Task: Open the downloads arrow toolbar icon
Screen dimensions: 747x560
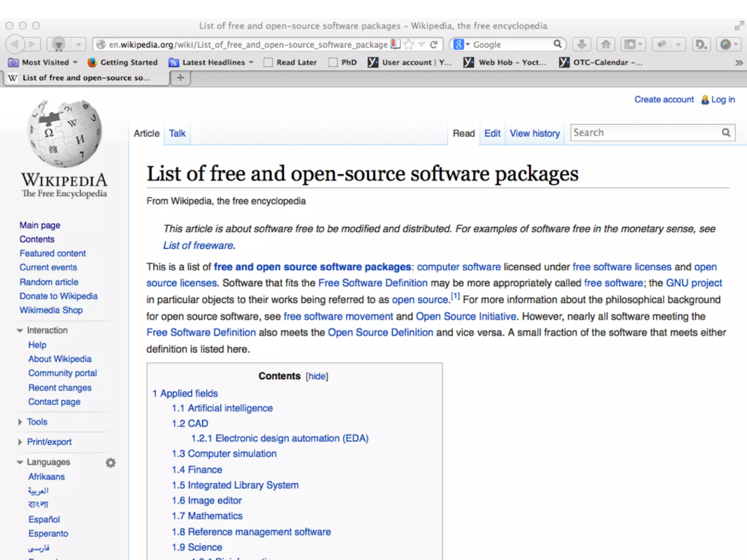Action: 581,44
